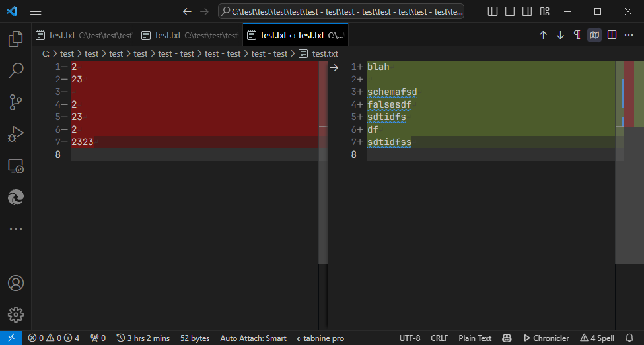Screen dimensions: 644x345
Task: Open remote window indicator in status bar
Action: click(x=11, y=338)
